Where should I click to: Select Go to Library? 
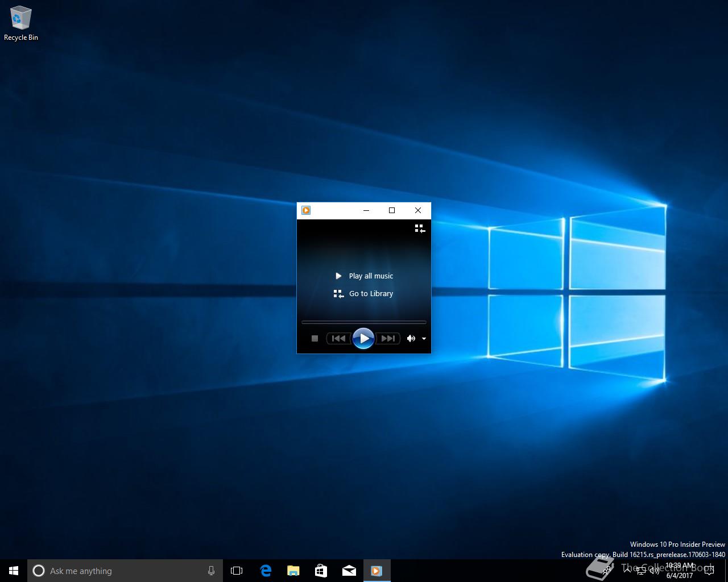click(363, 294)
